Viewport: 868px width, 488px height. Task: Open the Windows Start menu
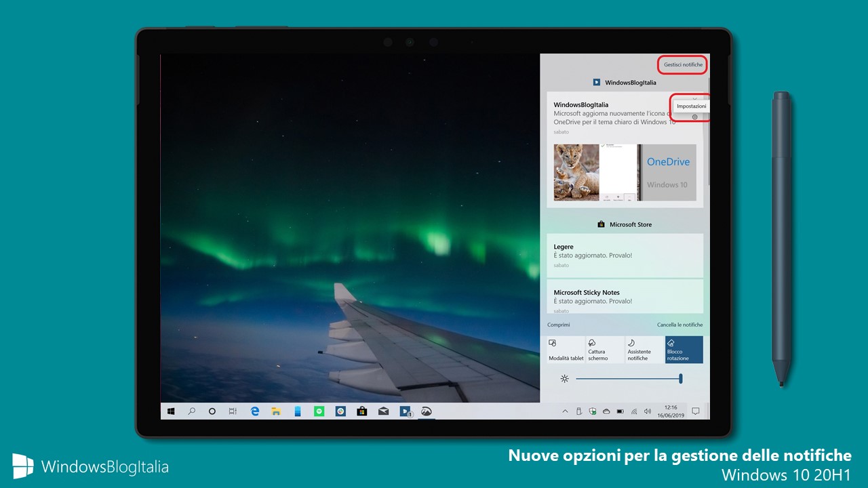tap(171, 411)
